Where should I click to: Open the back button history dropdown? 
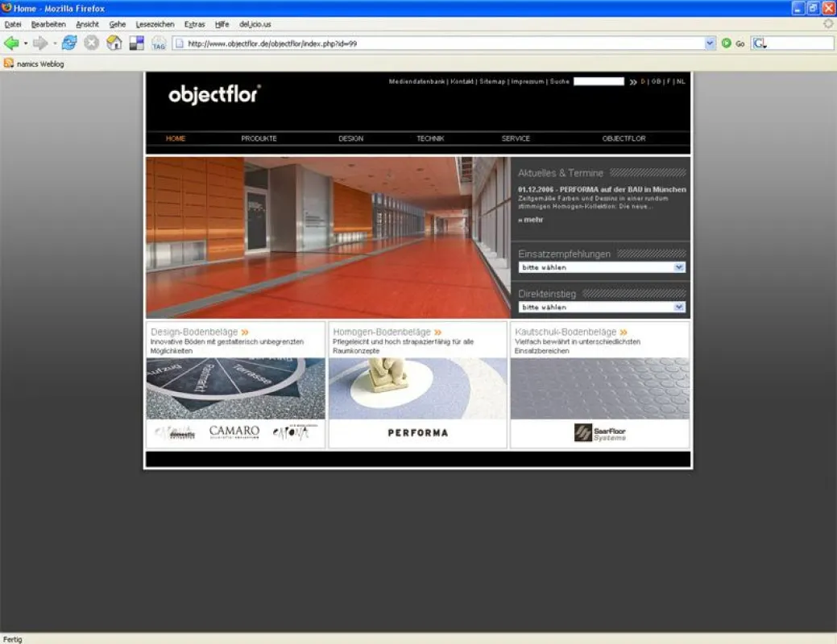pyautogui.click(x=26, y=43)
